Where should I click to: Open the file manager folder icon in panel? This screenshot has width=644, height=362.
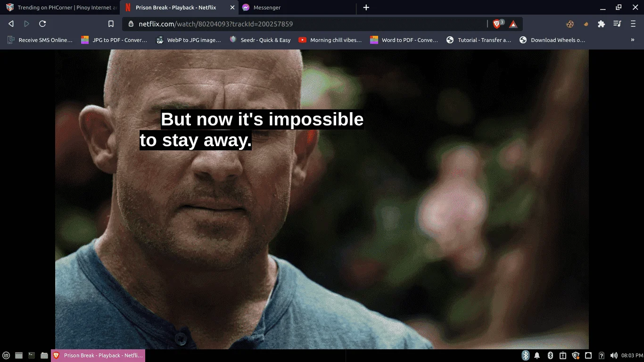click(x=44, y=355)
